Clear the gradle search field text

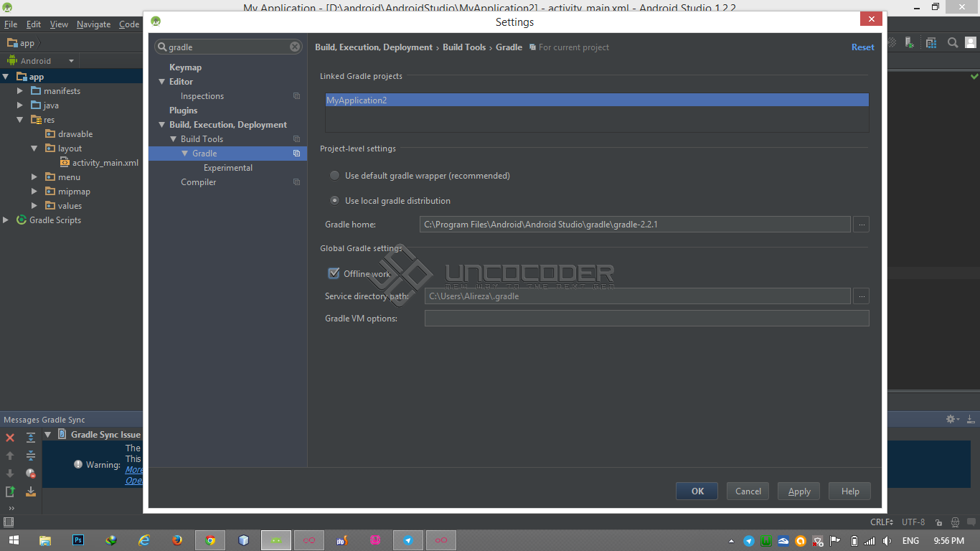295,47
